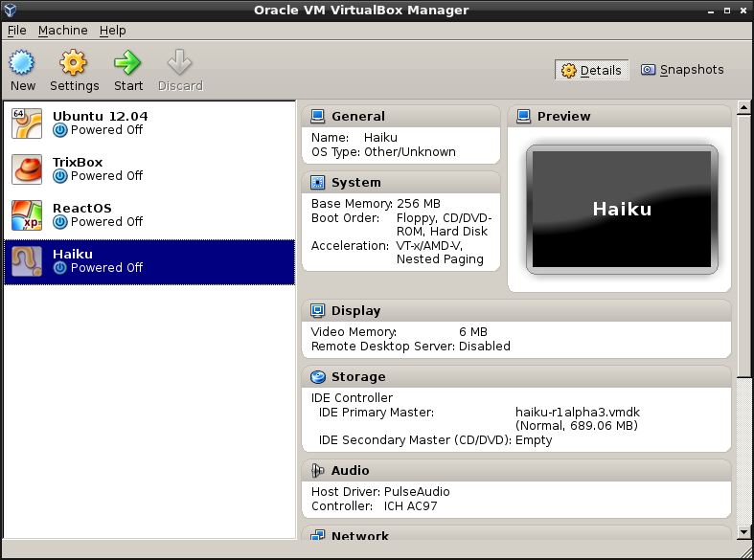Screen dimensions: 754x560
Task: Click Controller ICH AC97 text
Action: pyautogui.click(x=374, y=506)
